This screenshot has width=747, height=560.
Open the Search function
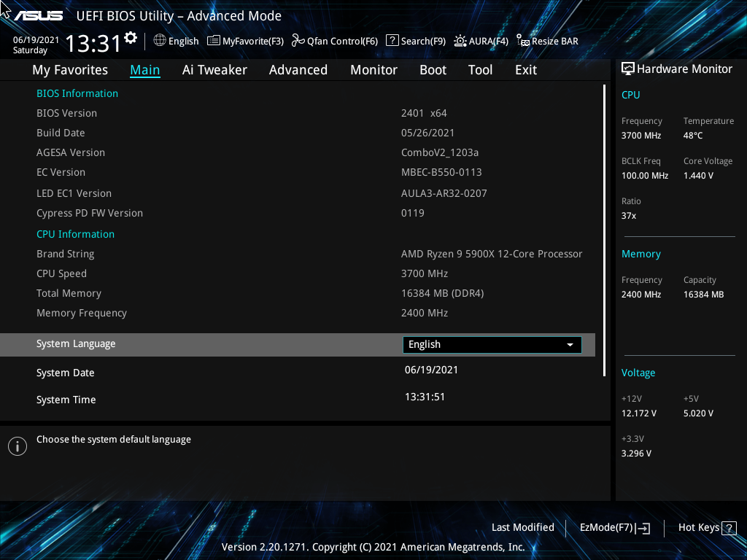click(x=415, y=41)
